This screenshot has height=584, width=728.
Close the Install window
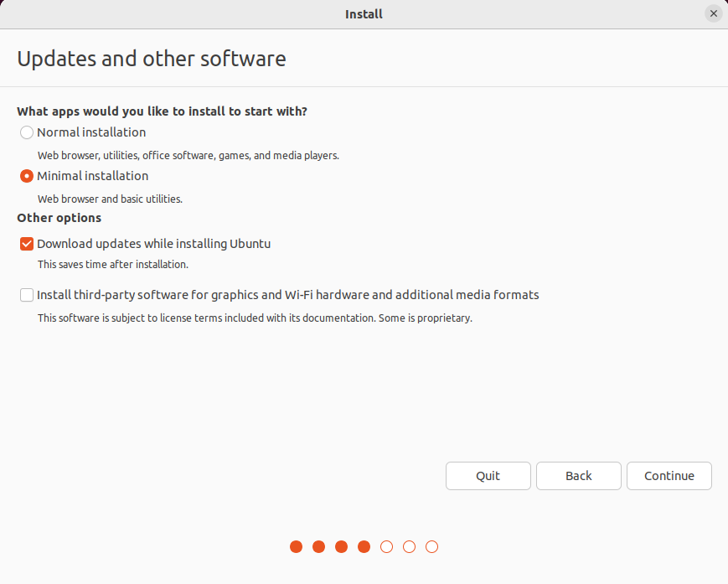click(x=714, y=14)
